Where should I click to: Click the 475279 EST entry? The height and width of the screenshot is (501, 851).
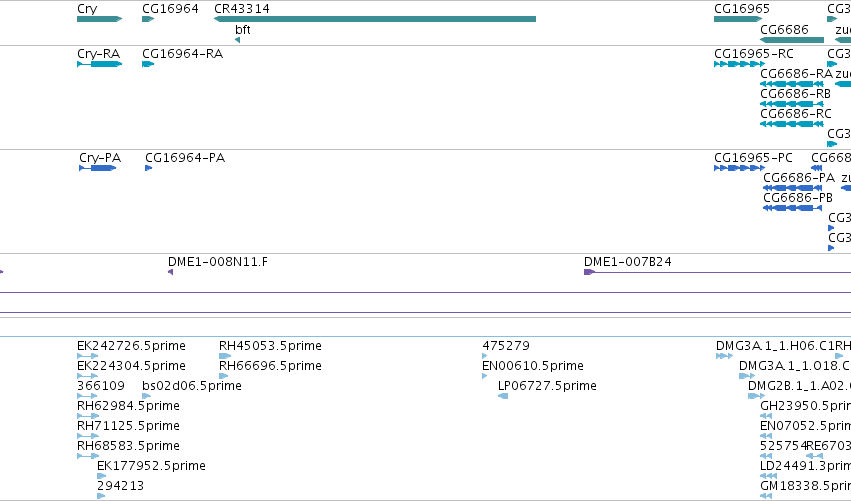[485, 356]
